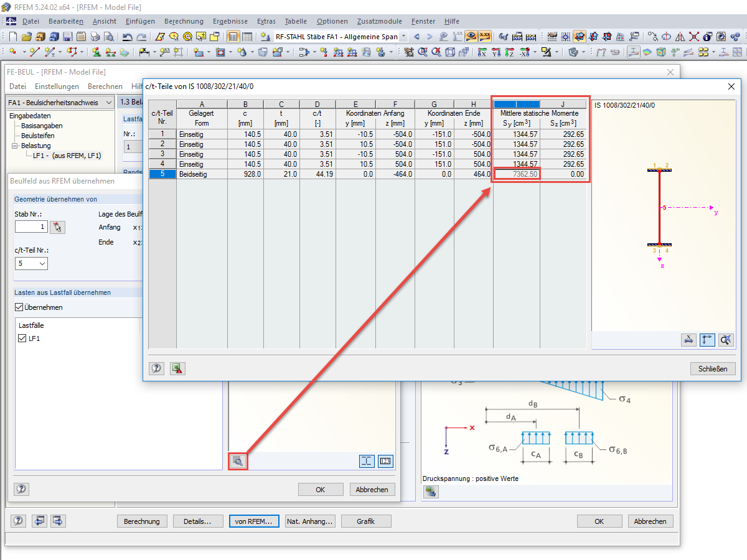Click the New file icon in main toolbar
The image size is (747, 560).
pos(12,36)
